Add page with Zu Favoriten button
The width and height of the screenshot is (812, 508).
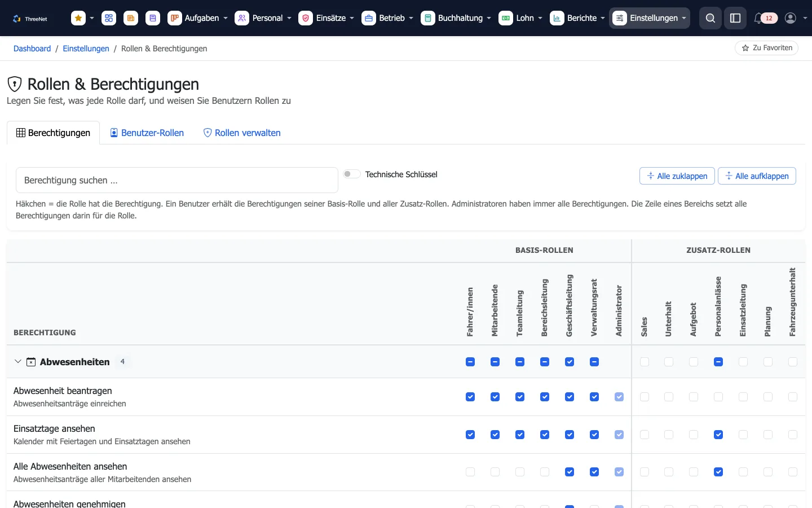click(x=767, y=48)
